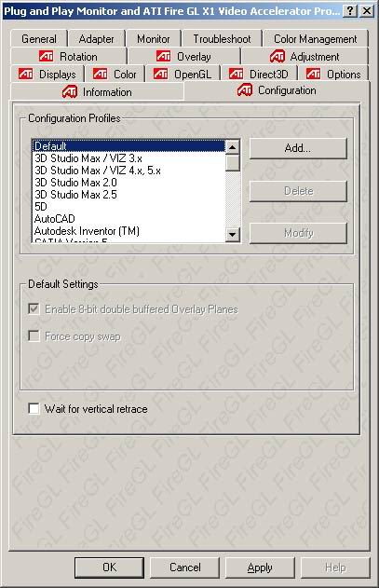Click the ATI icon on Overlay tab
The image size is (379, 588).
(x=164, y=56)
